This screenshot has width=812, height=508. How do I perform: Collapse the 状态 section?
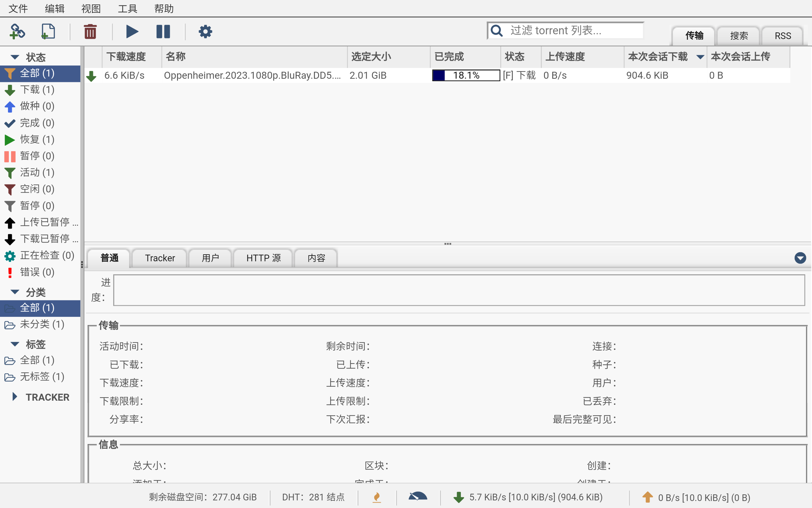(15, 57)
